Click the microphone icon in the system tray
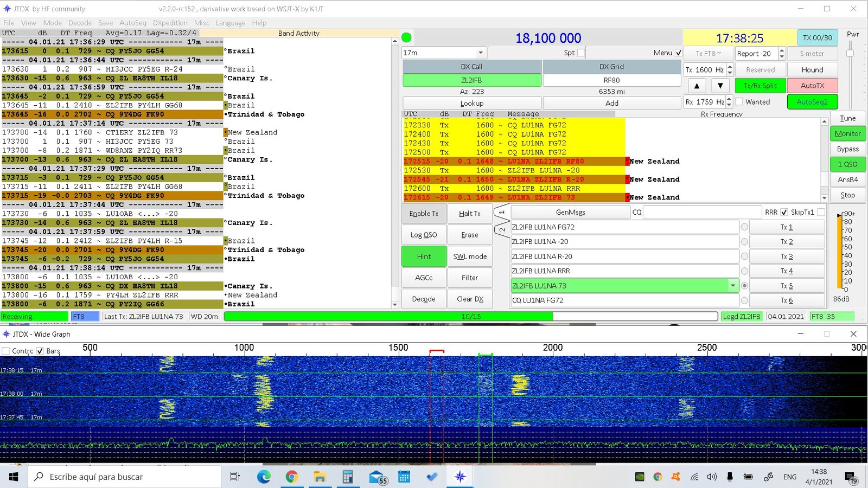The image size is (868, 488). click(x=730, y=477)
